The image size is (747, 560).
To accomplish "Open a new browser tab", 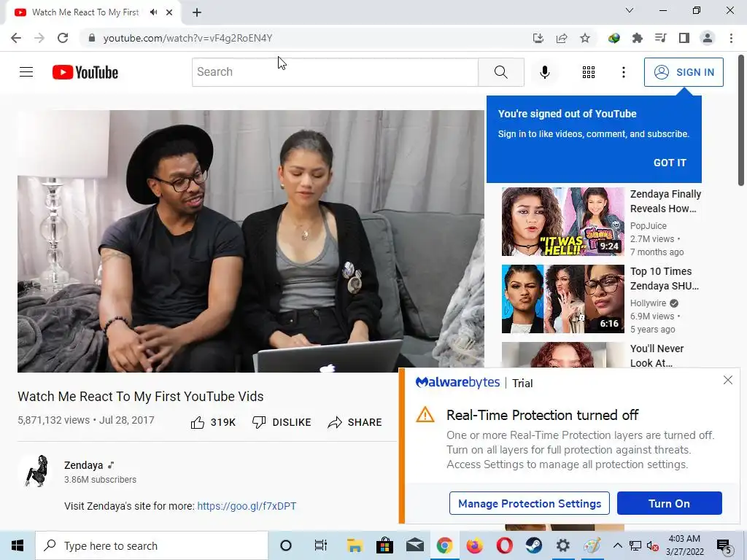I will click(197, 12).
